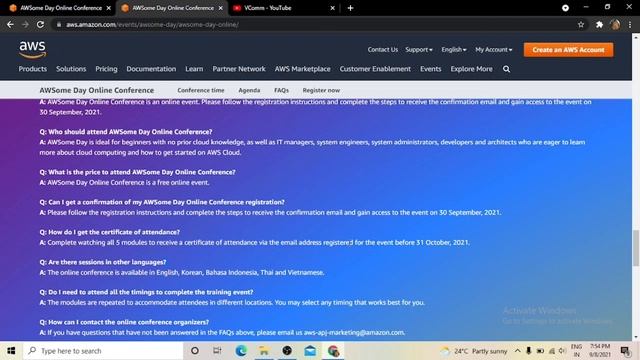Open the Documentation menu item
Image resolution: width=640 pixels, height=360 pixels.
tap(151, 69)
